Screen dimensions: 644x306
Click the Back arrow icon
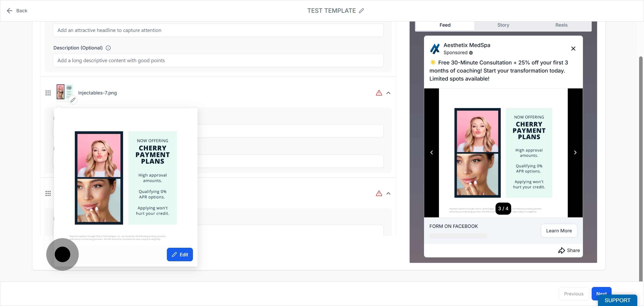pos(9,11)
